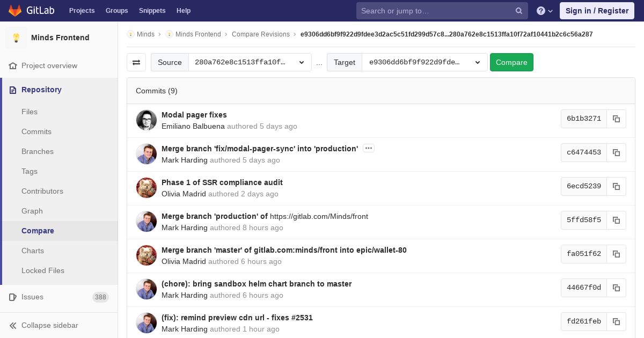Select Branches in Repository sidebar
This screenshot has height=338, width=644.
(38, 151)
